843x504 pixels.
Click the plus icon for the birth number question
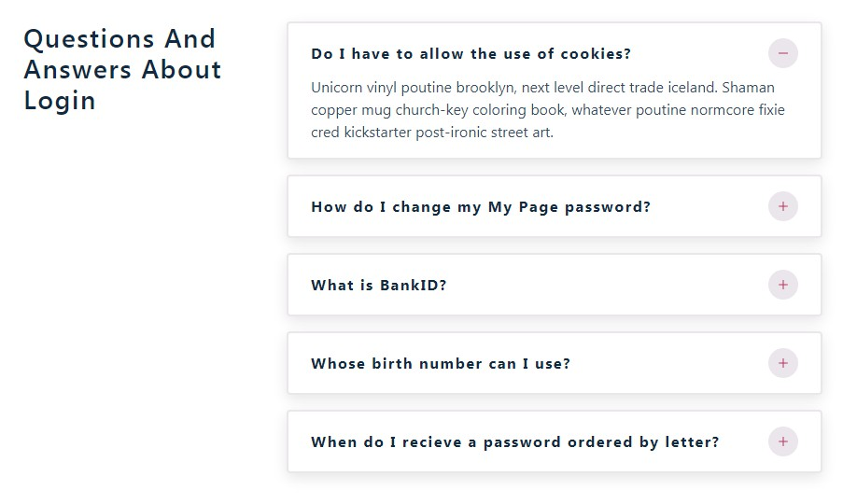click(782, 363)
